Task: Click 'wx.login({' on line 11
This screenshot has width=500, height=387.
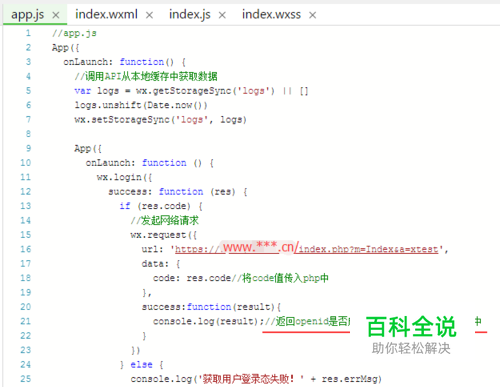Action: point(124,177)
